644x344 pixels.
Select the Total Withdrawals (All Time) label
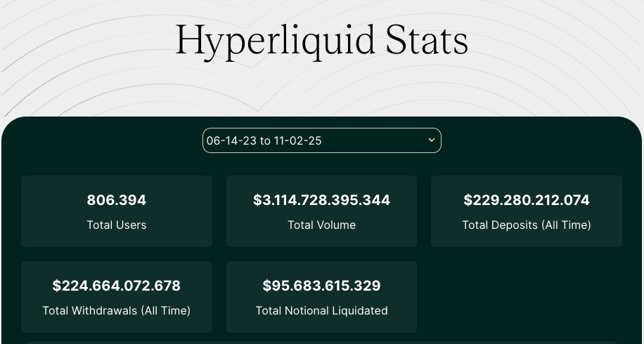click(x=117, y=310)
